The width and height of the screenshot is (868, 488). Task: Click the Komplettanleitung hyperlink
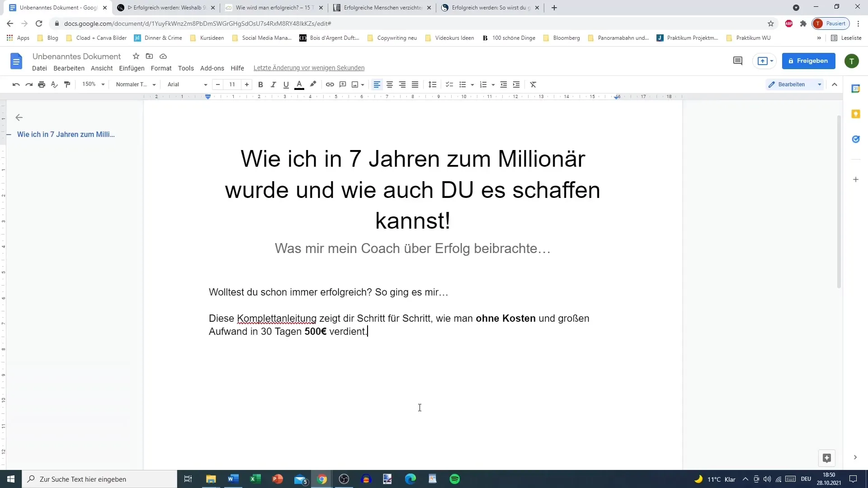[276, 318]
